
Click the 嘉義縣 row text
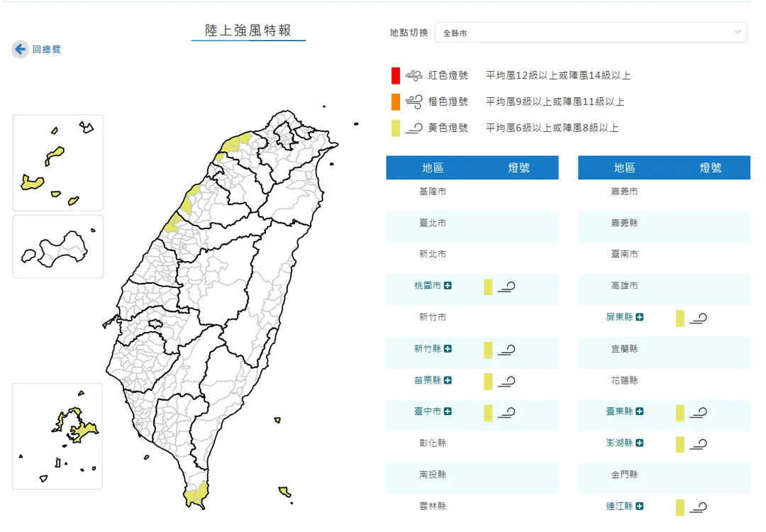click(624, 223)
